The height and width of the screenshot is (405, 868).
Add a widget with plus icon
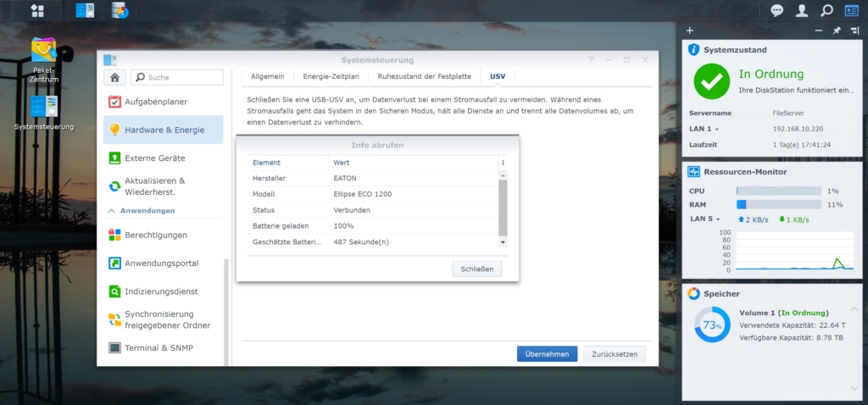[x=689, y=31]
